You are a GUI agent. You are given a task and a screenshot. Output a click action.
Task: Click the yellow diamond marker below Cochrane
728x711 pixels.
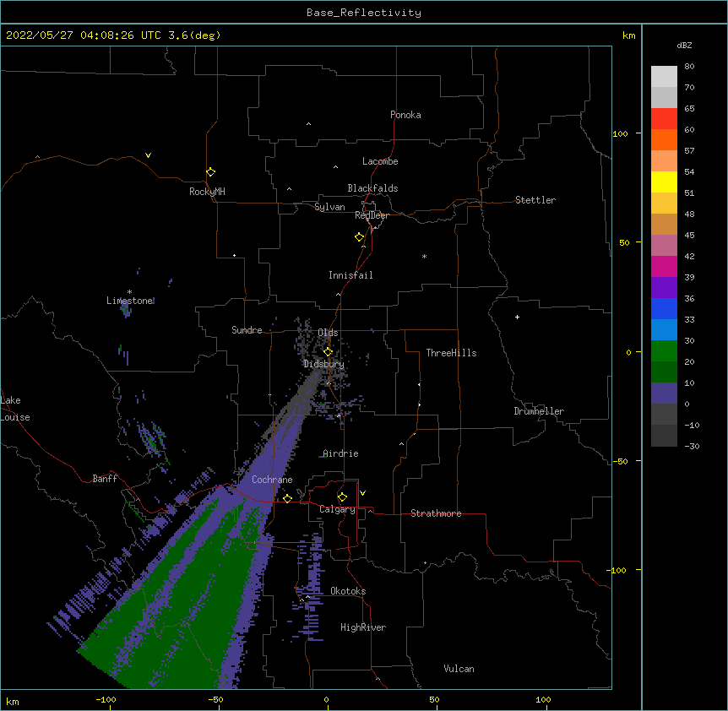[287, 498]
